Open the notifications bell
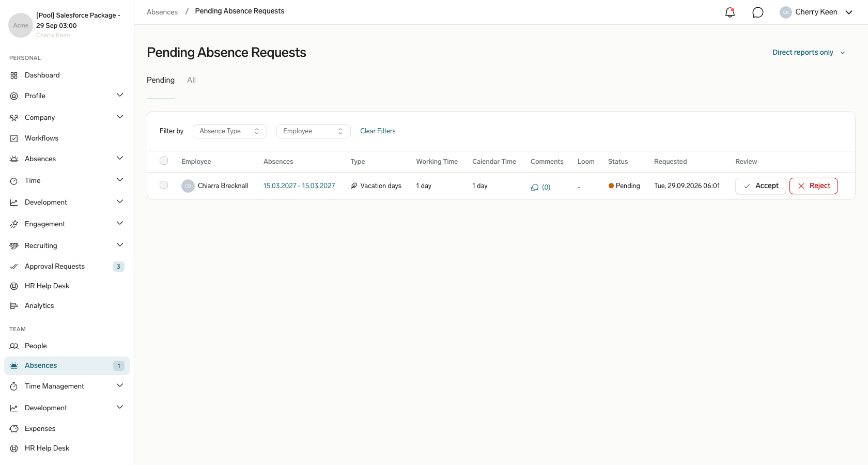 [730, 12]
